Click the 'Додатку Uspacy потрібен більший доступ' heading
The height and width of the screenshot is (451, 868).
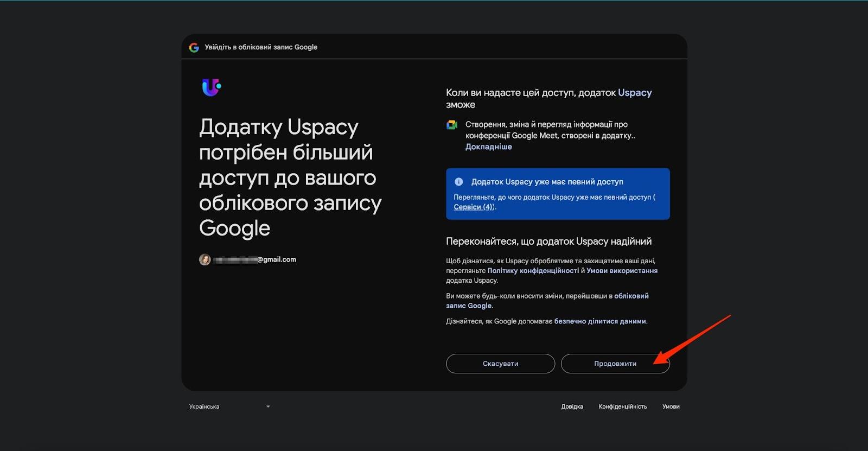pyautogui.click(x=290, y=177)
